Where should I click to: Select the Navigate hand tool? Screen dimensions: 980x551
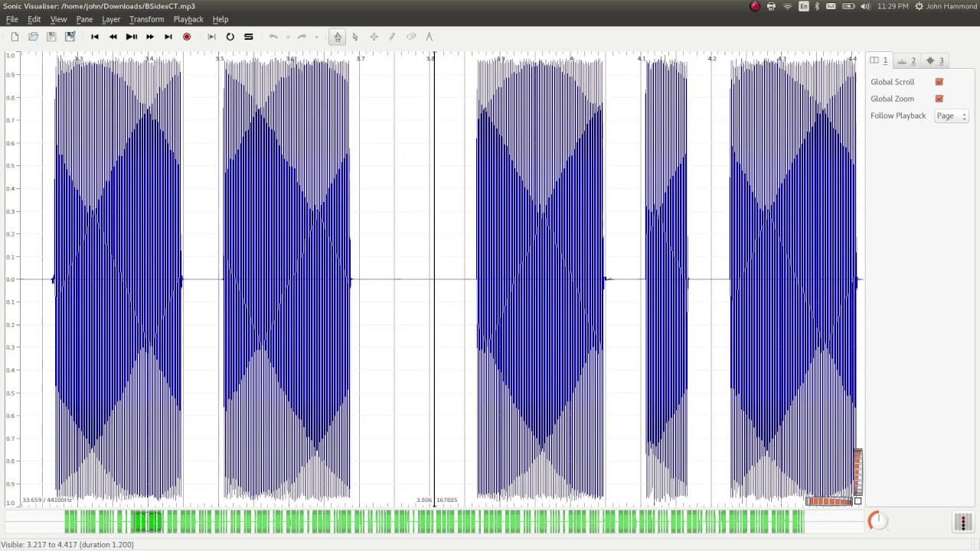pos(337,37)
